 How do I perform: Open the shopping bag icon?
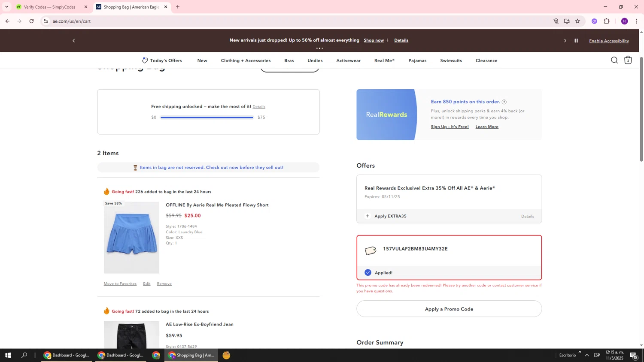(x=628, y=60)
